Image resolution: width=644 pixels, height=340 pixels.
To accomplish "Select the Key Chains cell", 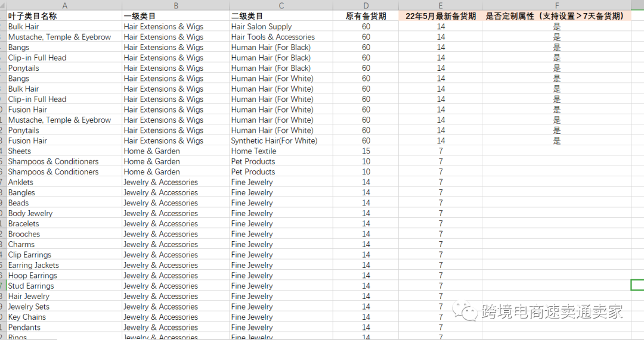I will point(64,317).
